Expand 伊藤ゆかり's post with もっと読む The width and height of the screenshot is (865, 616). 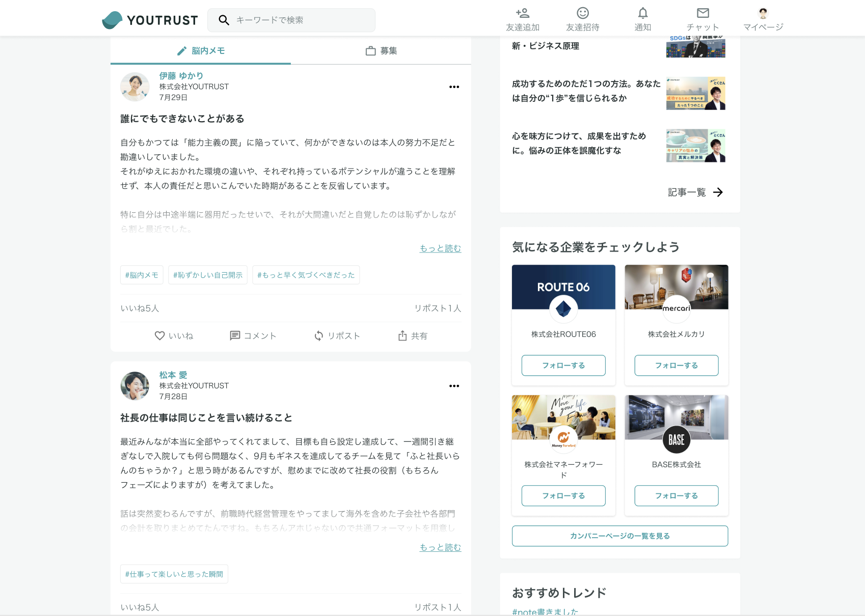pyautogui.click(x=440, y=248)
